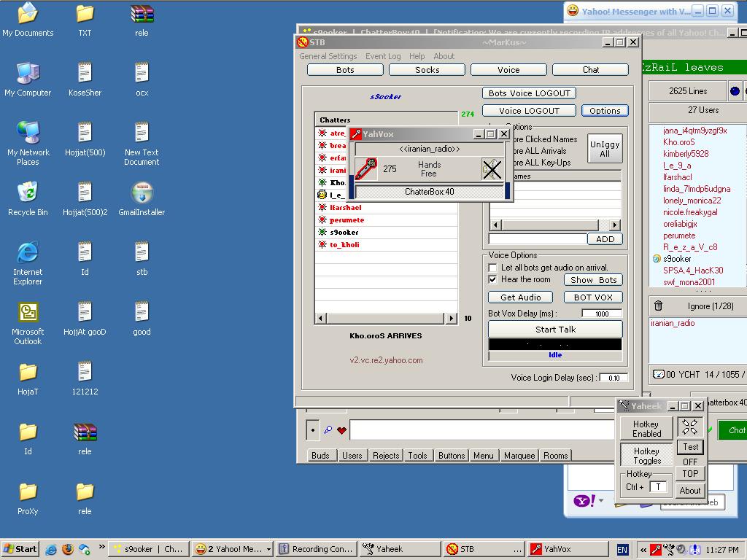Open the Event Log menu in STB

coord(383,56)
